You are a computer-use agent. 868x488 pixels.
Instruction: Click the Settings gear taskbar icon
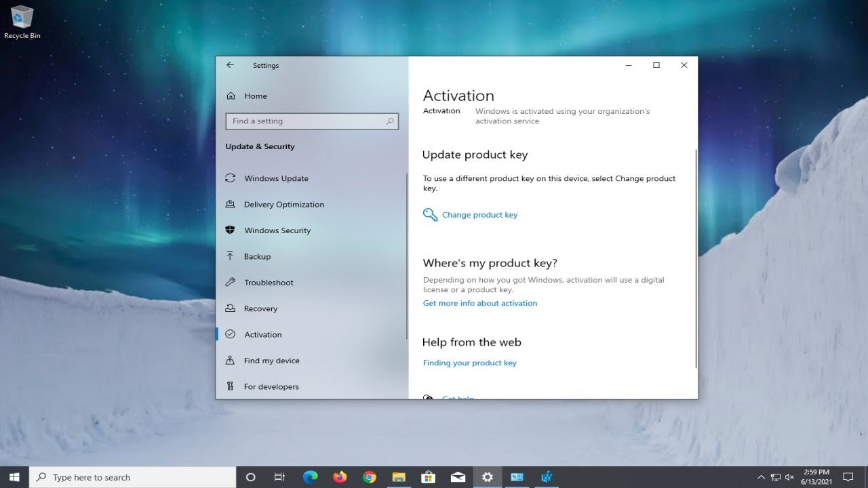(x=487, y=477)
